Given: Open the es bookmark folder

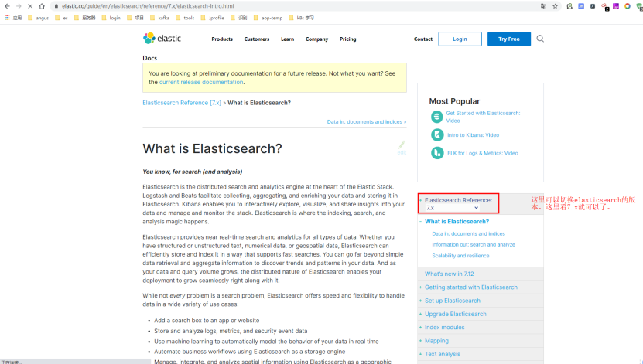Looking at the screenshot, I should [x=61, y=18].
